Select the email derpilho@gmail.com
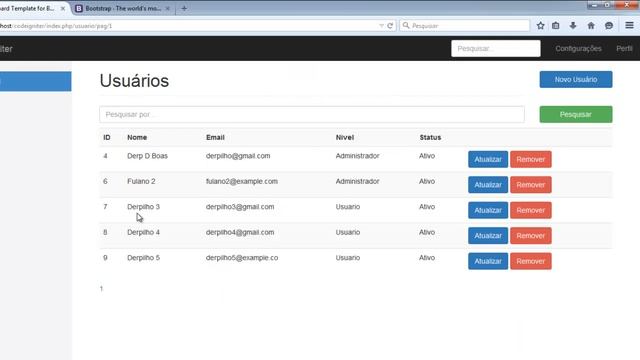 238,156
